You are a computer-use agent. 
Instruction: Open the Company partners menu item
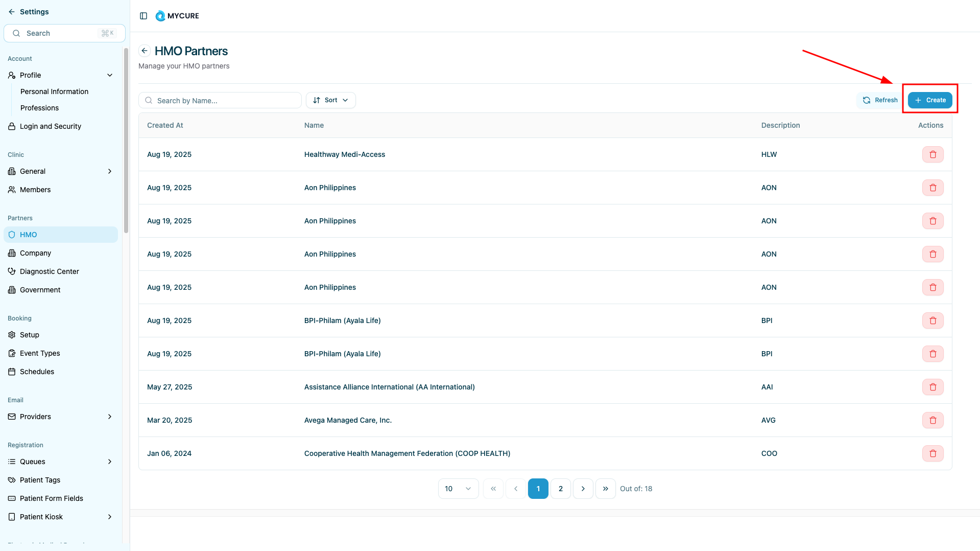(x=35, y=253)
